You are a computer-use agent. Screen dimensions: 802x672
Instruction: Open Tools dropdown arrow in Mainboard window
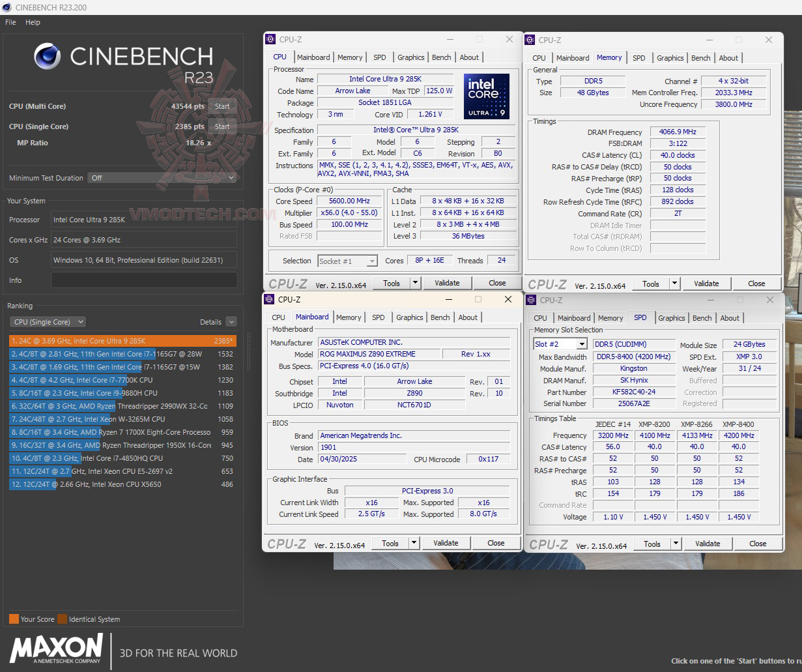(x=414, y=543)
